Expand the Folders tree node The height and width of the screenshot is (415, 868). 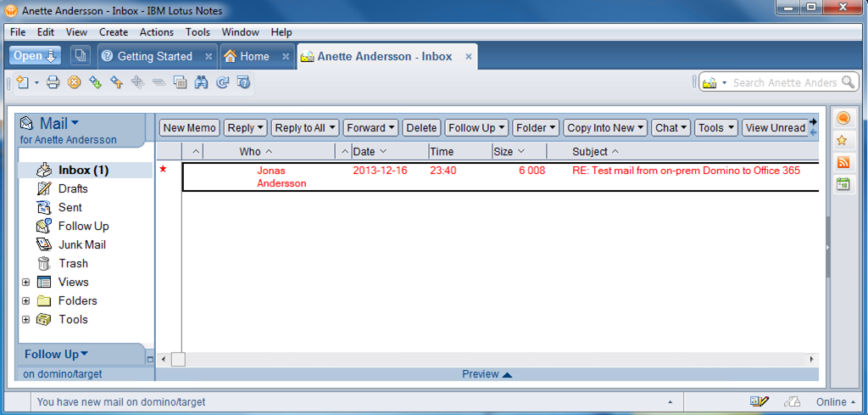pos(25,301)
